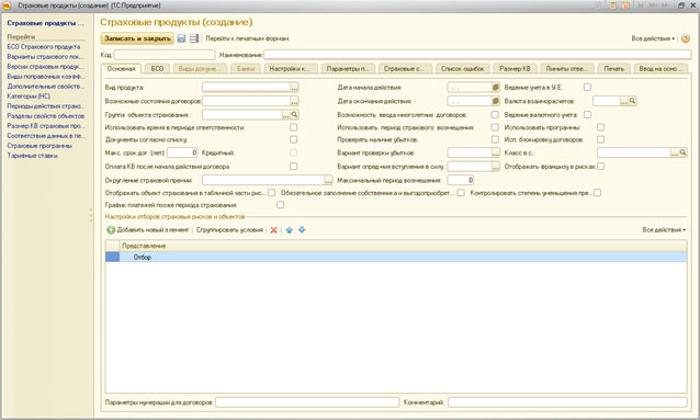Screen dimensions: 700x420
Task: Click the list icon beside the save icon
Action: click(194, 38)
